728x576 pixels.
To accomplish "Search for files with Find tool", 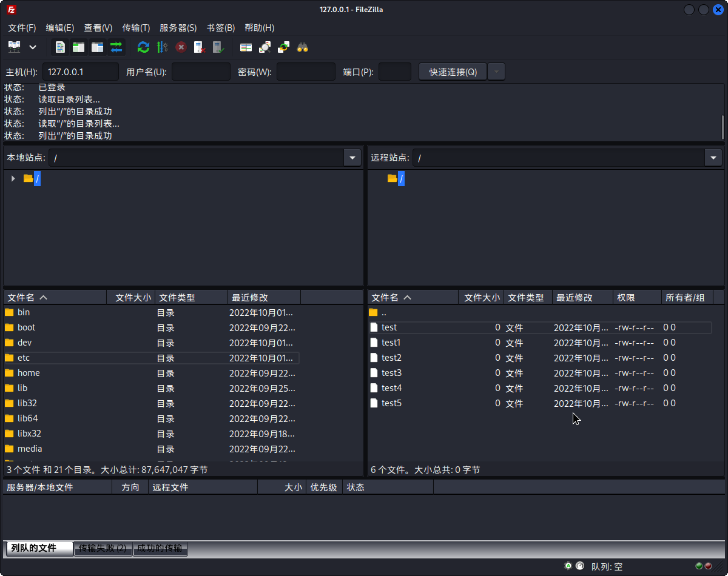I will coord(302,47).
